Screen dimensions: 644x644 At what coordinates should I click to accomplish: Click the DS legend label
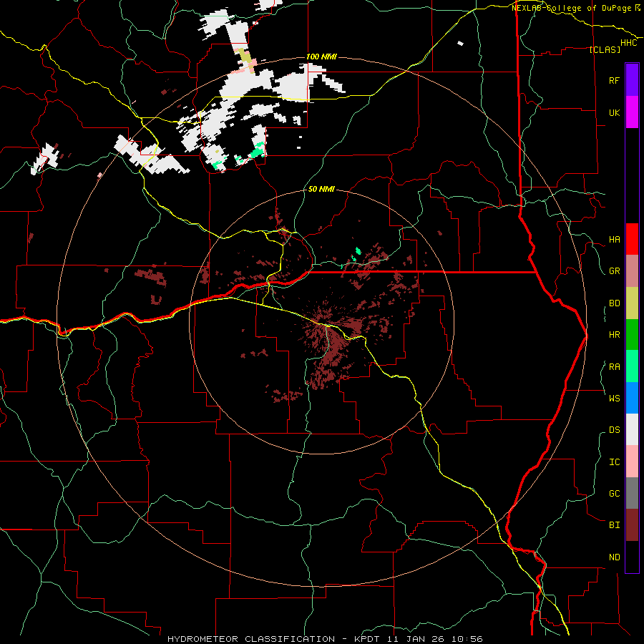[x=614, y=430]
